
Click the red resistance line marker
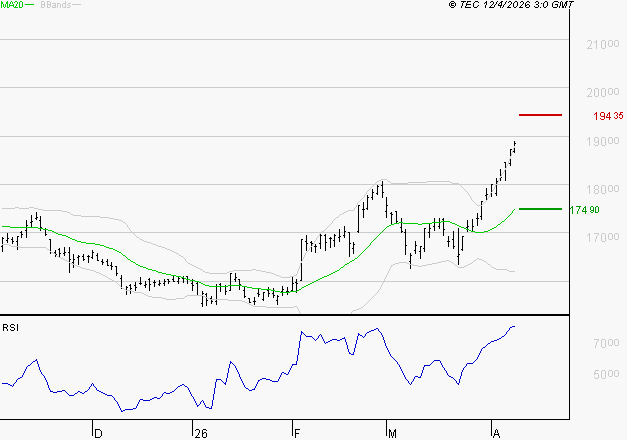[x=541, y=115]
